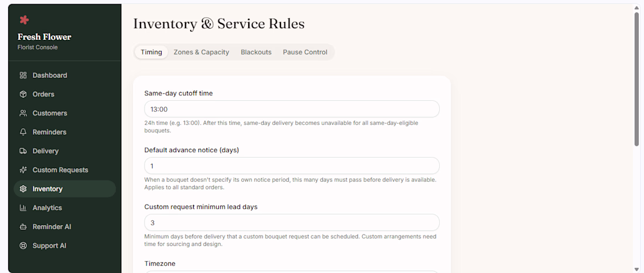Click the red Fresh Flower logo icon
Screen dimensions: 644x273
(24, 20)
